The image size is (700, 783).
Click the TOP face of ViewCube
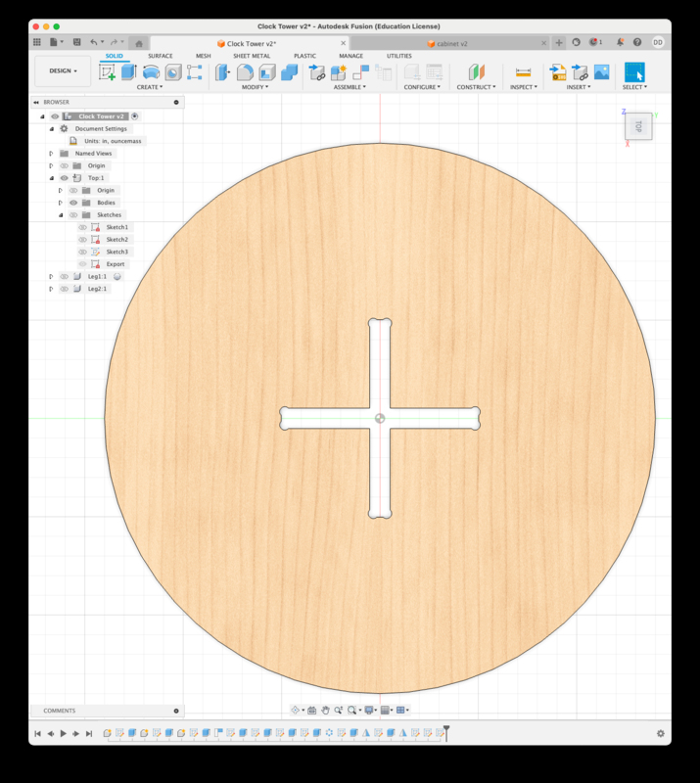[x=638, y=126]
